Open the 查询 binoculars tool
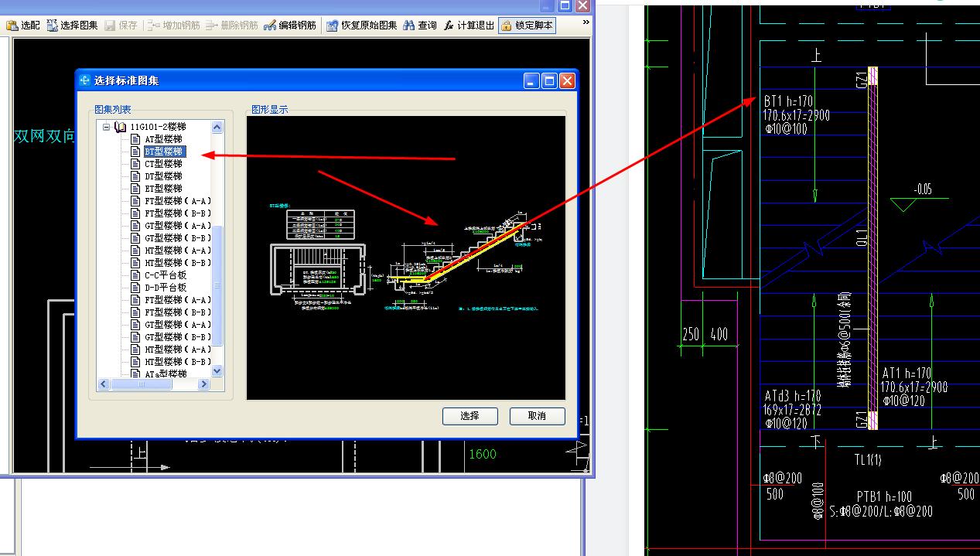 tap(420, 25)
